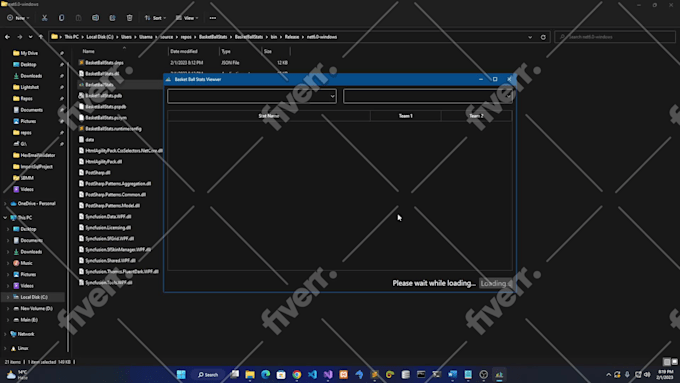This screenshot has height=383, width=680.
Task: Open the See more ellipsis menu in Explorer
Action: pos(212,18)
